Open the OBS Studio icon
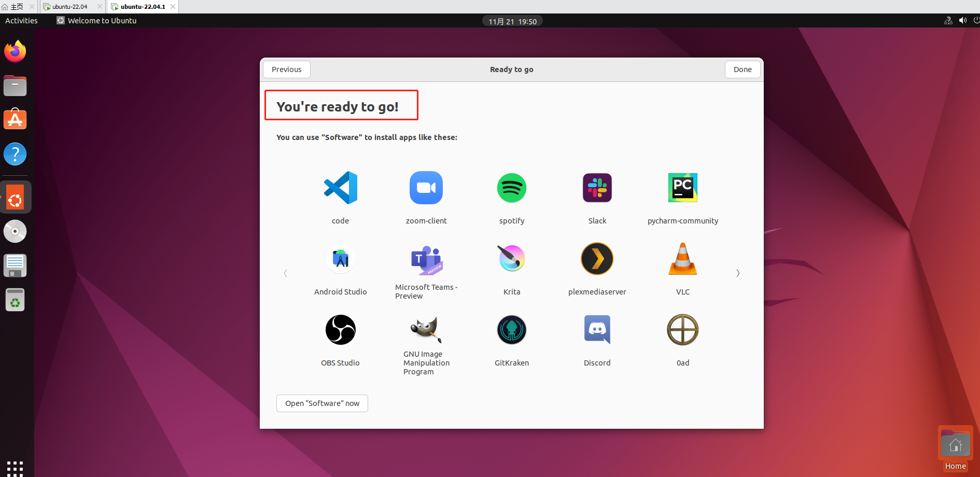Viewport: 980px width, 477px height. point(341,330)
